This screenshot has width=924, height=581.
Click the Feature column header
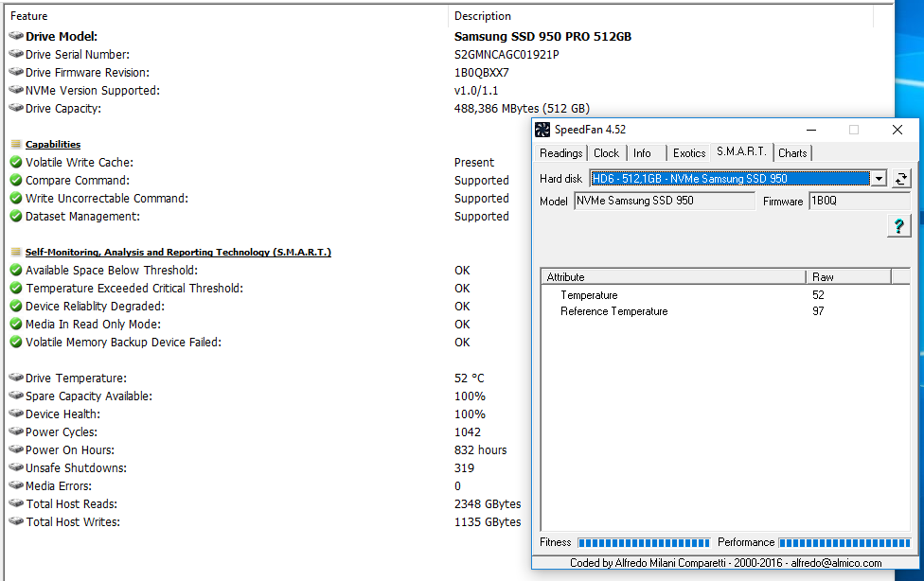227,16
